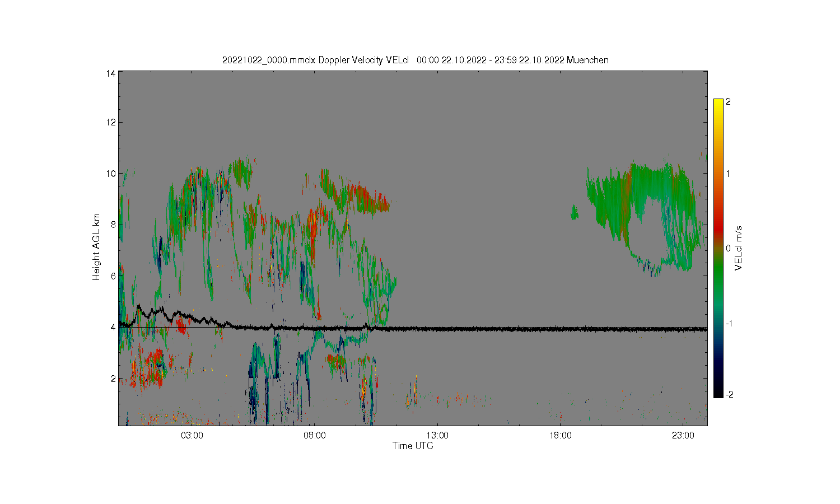Click the 13:00 time tick label
Viewport: 840px width, 504px height.
click(x=437, y=435)
